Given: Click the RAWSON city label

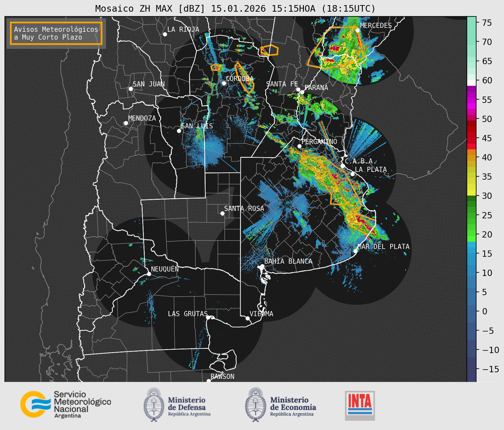Looking at the screenshot, I should click(x=223, y=376).
